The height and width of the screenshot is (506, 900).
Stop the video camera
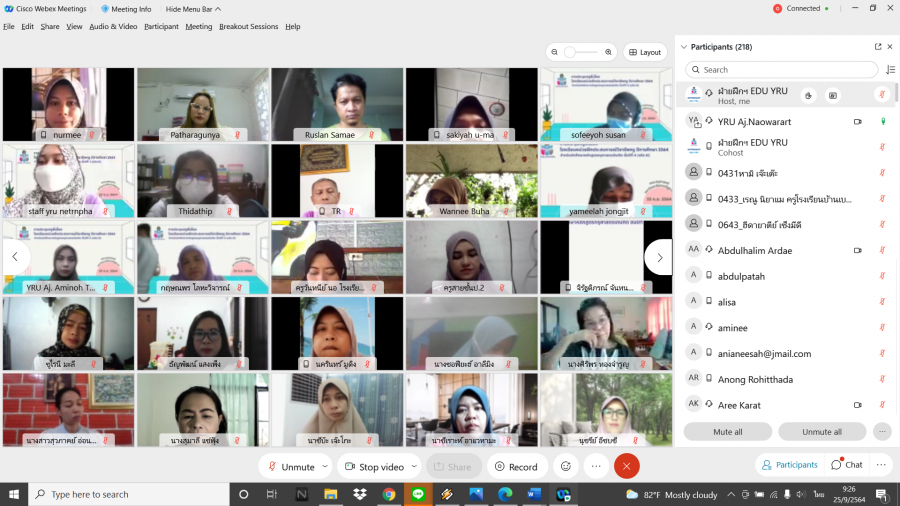pyautogui.click(x=373, y=466)
